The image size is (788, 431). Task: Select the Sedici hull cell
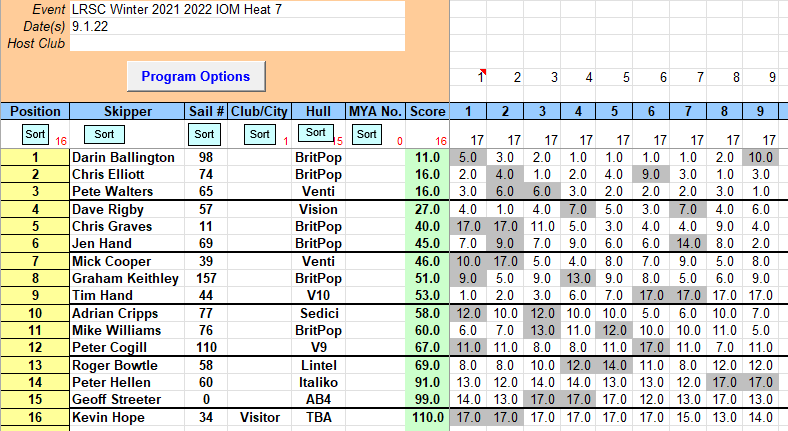click(x=316, y=314)
